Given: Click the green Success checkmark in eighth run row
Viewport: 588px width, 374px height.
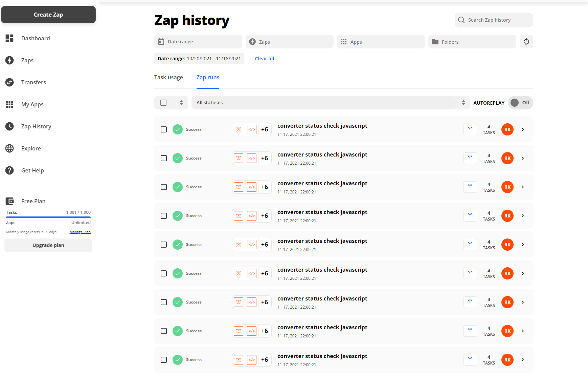Looking at the screenshot, I should [x=178, y=331].
